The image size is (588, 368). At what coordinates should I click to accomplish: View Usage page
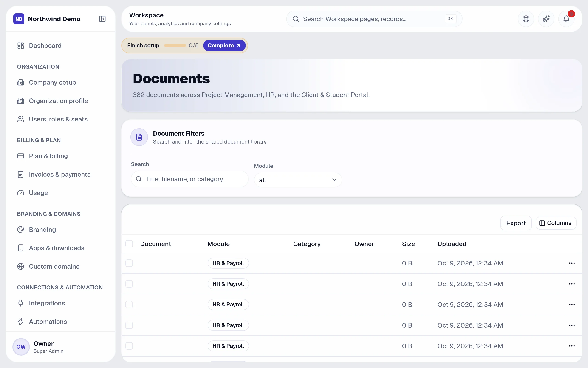coord(60,193)
